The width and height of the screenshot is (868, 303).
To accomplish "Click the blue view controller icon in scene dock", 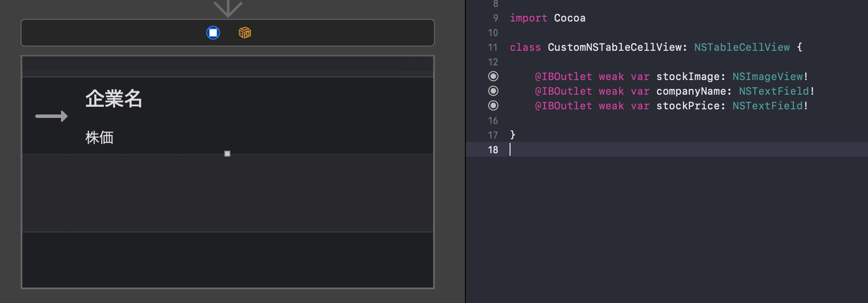I will click(213, 33).
